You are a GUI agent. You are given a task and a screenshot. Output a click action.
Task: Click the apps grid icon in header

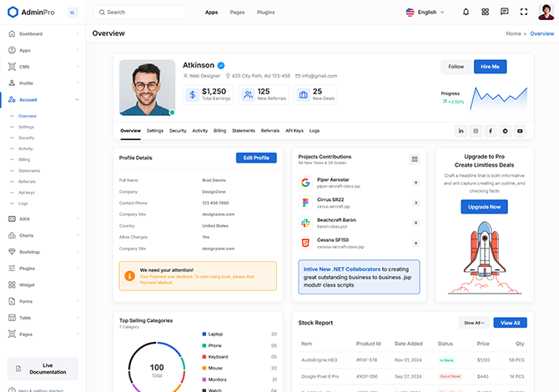pyautogui.click(x=485, y=13)
